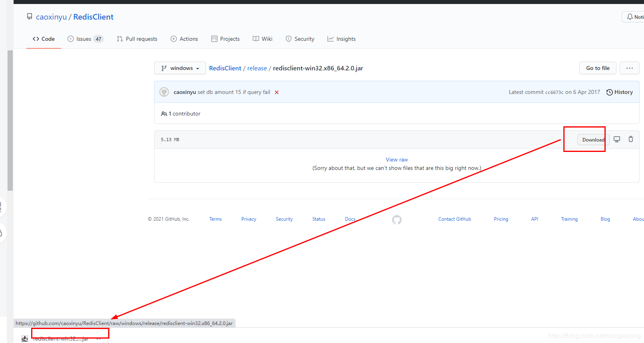Switch to the Code tab
644x343 pixels.
[x=44, y=39]
